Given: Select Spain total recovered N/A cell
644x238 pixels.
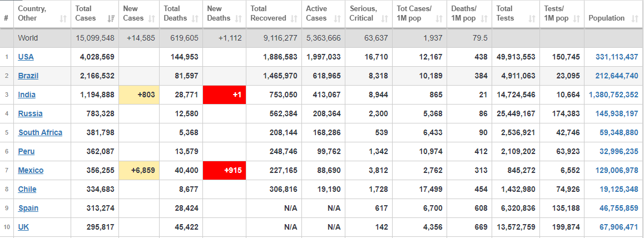Looking at the screenshot, I should point(291,208).
